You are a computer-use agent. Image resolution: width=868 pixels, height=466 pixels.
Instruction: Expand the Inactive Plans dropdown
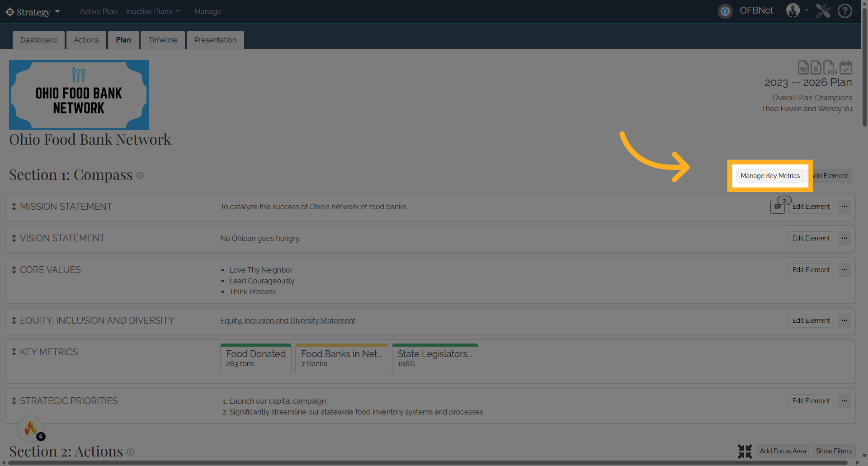178,11
